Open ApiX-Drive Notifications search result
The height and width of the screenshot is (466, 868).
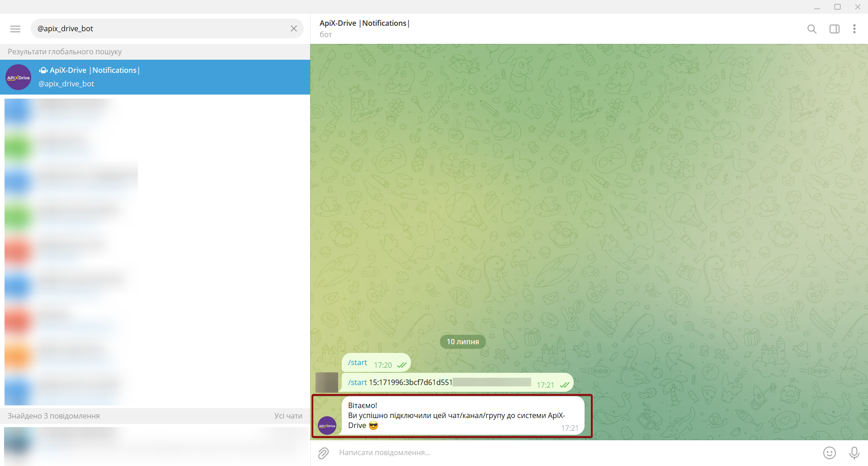click(155, 77)
